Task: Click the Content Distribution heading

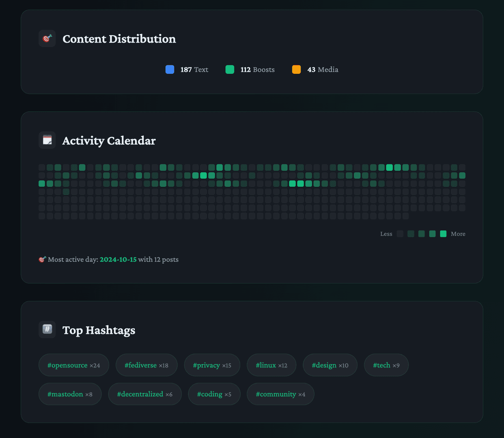Action: (x=119, y=39)
